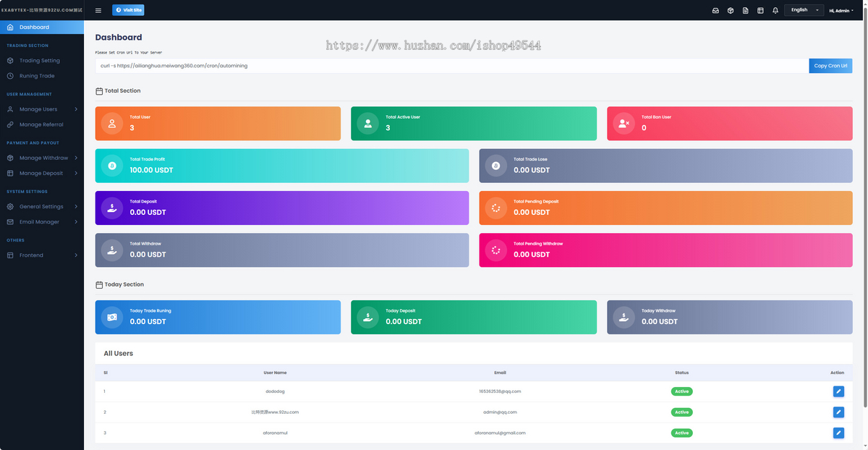Click the document file icon in the header
Screen dimensions: 868x450
coord(746,10)
